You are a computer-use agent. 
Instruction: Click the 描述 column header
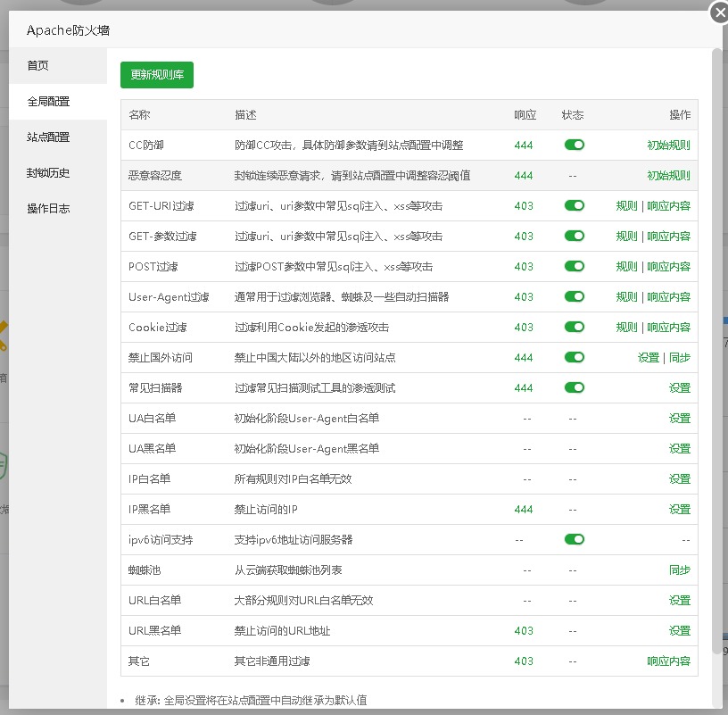tap(245, 115)
